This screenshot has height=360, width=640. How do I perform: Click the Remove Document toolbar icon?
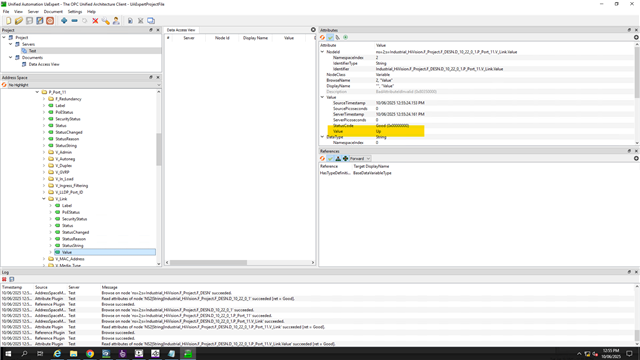140,21
